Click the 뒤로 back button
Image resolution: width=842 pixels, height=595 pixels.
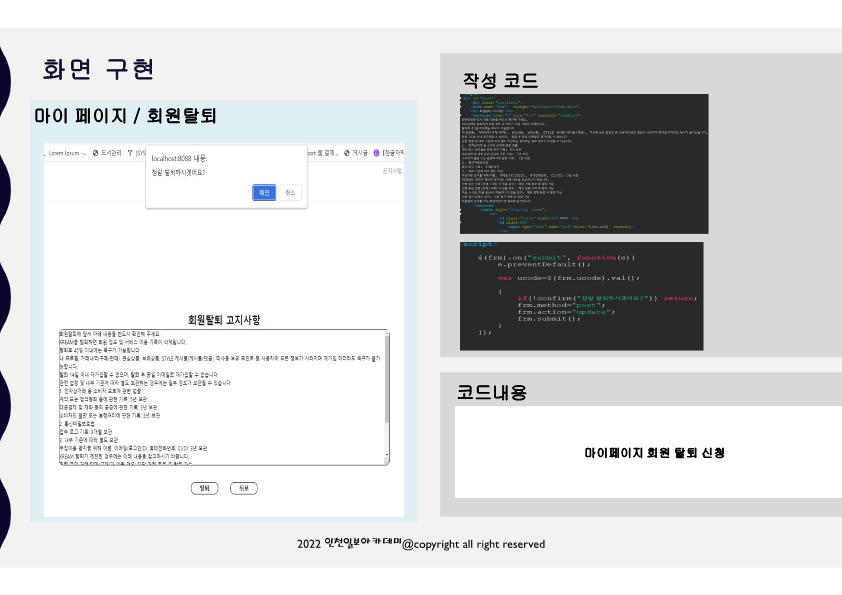(x=244, y=488)
